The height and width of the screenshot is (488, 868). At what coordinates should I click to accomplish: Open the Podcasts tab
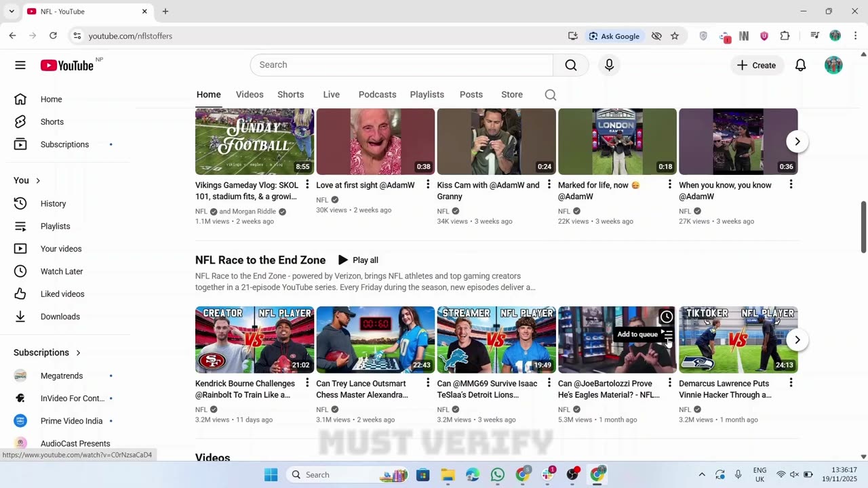378,95
